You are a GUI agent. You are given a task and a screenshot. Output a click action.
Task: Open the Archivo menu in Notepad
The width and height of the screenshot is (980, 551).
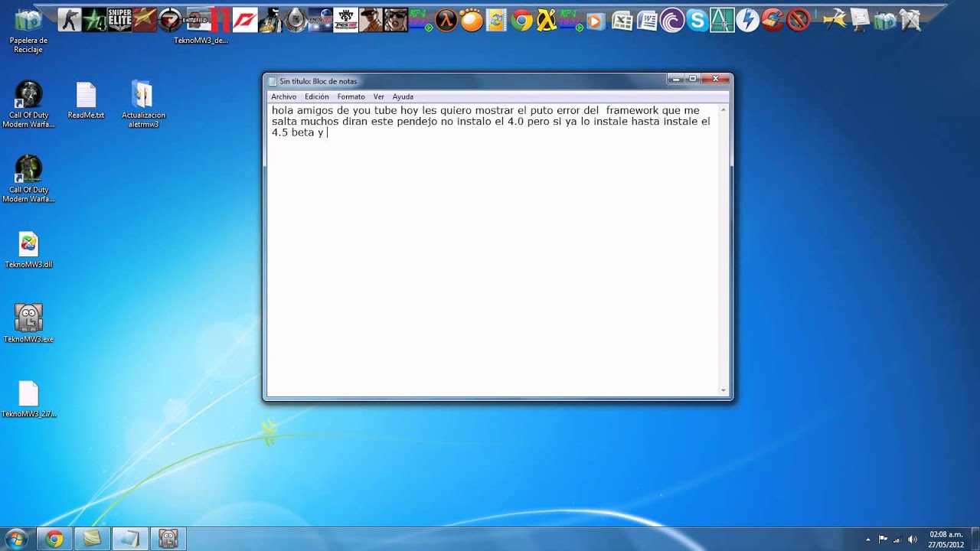[283, 96]
